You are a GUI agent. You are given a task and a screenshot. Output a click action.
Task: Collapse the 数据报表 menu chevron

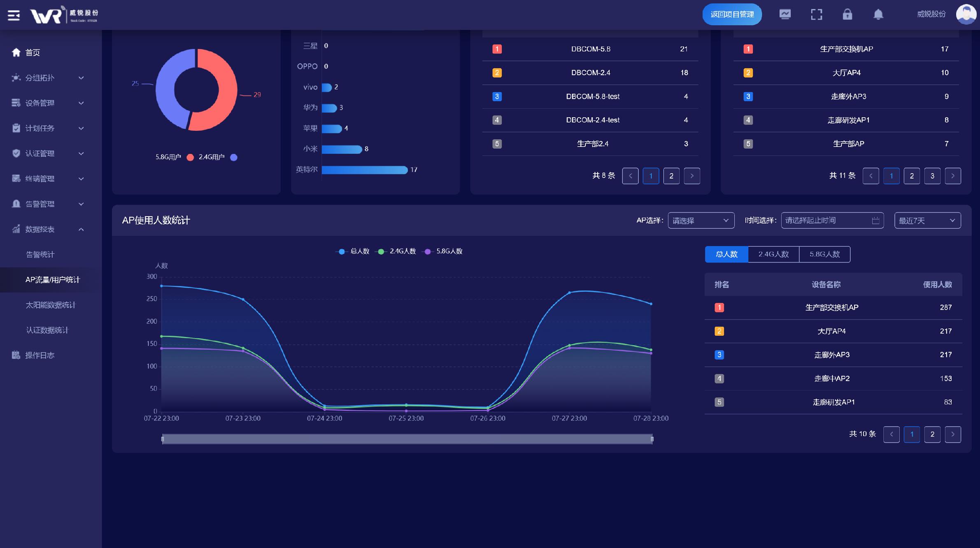[81, 229]
